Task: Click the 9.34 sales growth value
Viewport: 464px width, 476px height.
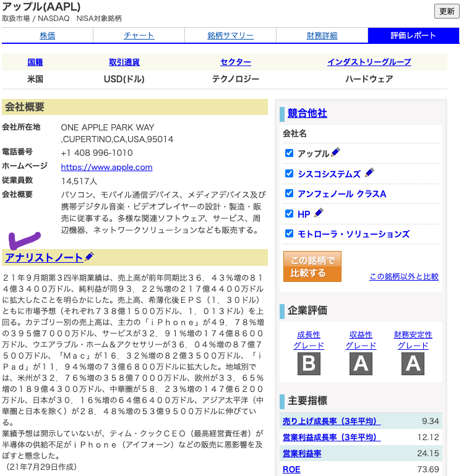Action: coord(430,421)
